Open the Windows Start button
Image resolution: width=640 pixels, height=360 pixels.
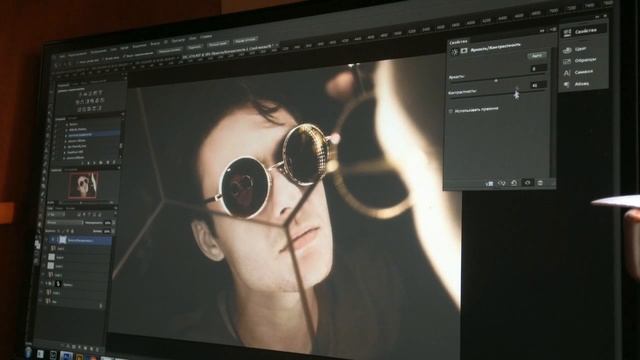click(28, 352)
